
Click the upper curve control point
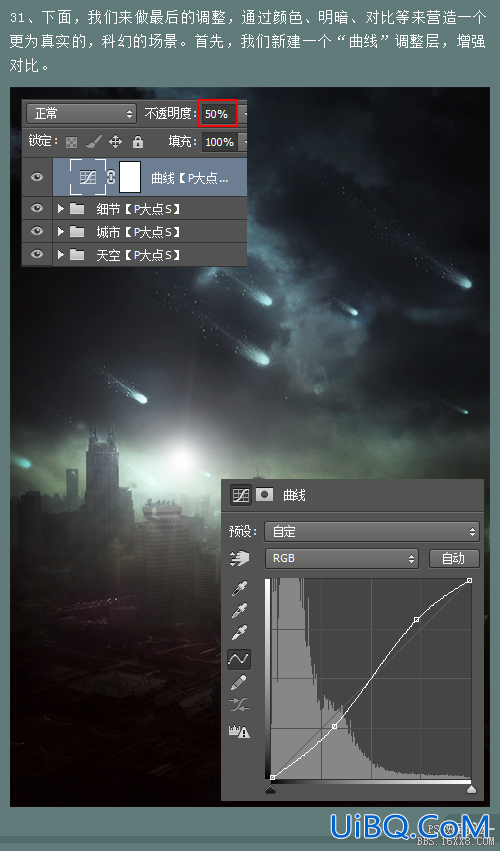[x=416, y=619]
